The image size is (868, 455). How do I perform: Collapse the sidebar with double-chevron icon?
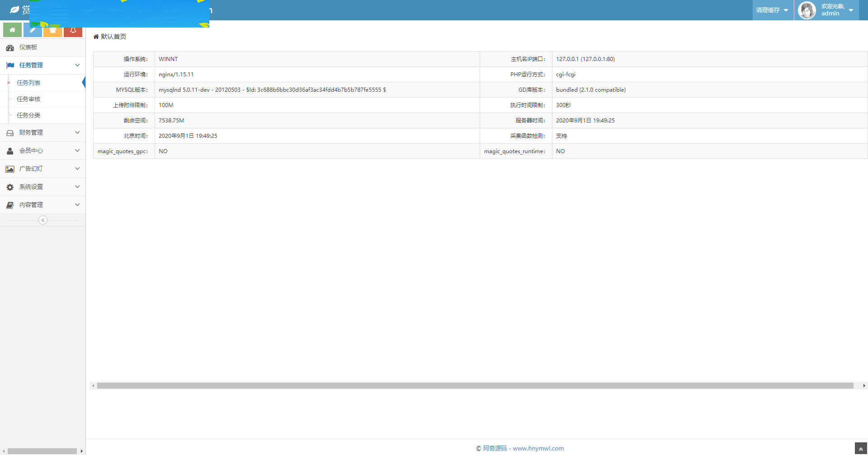(43, 220)
